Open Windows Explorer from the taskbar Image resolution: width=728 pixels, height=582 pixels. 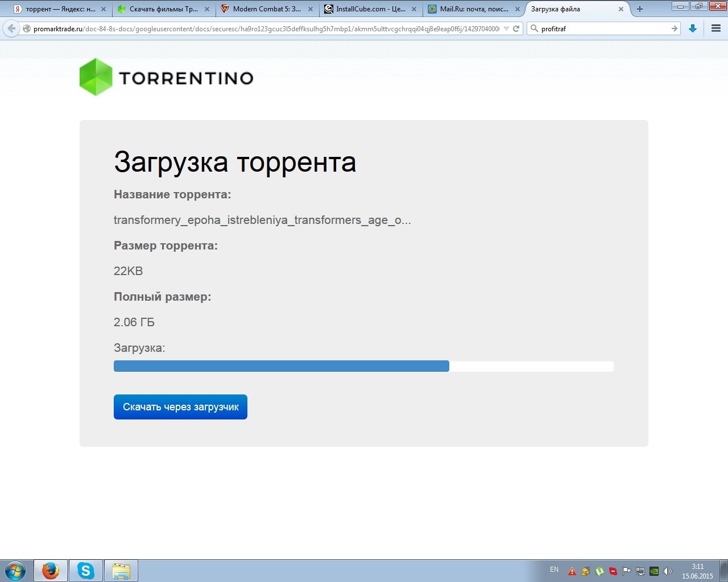point(121,571)
